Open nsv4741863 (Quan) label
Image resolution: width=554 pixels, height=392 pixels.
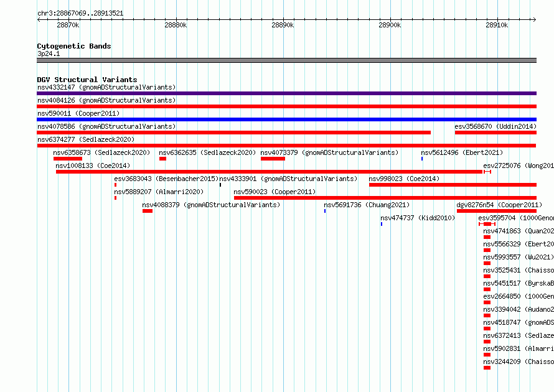[519, 231]
